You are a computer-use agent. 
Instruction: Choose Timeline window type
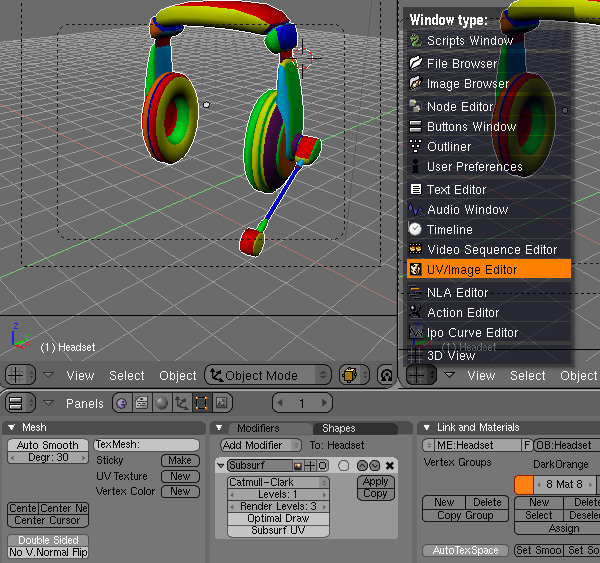click(x=489, y=229)
